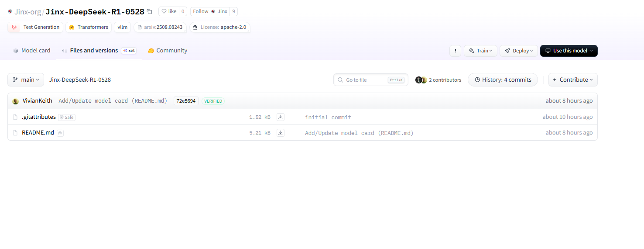The image size is (644, 249).
Task: Select the Text Generation tag
Action: click(x=35, y=27)
